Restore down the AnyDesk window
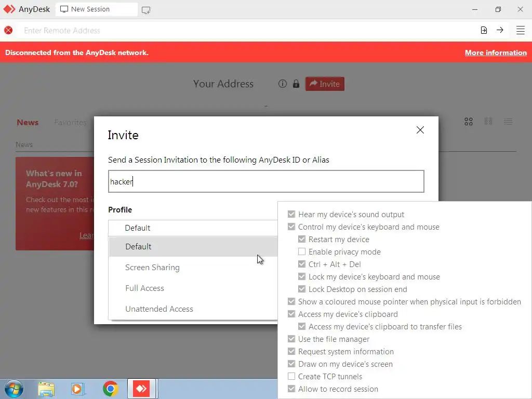This screenshot has width=532, height=399. click(x=498, y=9)
